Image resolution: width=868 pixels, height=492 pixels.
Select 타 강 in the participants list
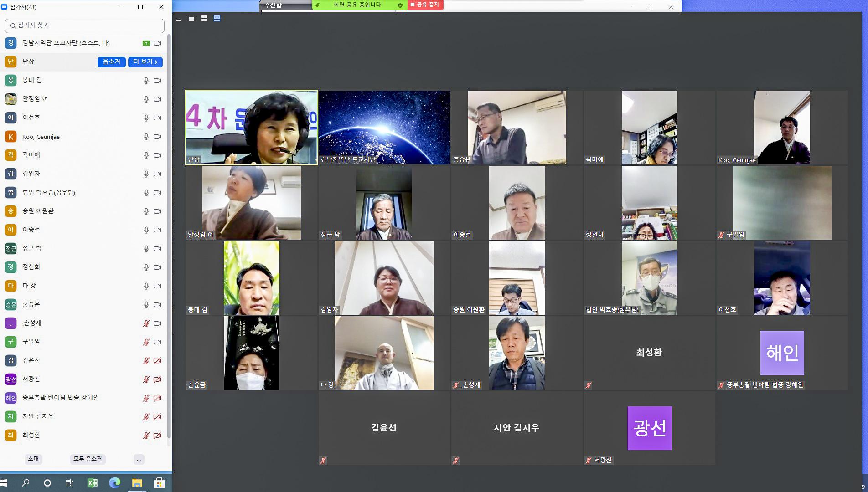(x=29, y=286)
